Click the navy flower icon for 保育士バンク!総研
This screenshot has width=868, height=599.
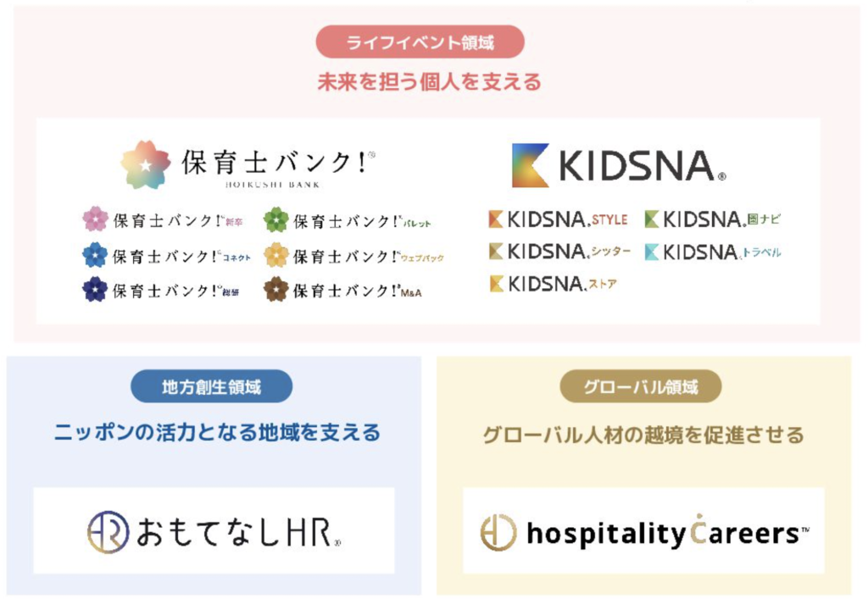[95, 290]
